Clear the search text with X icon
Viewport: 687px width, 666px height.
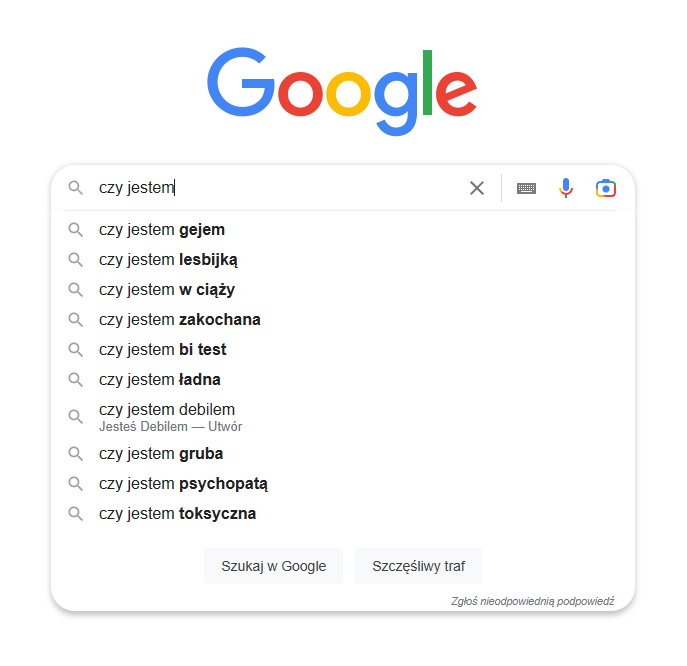pyautogui.click(x=477, y=188)
